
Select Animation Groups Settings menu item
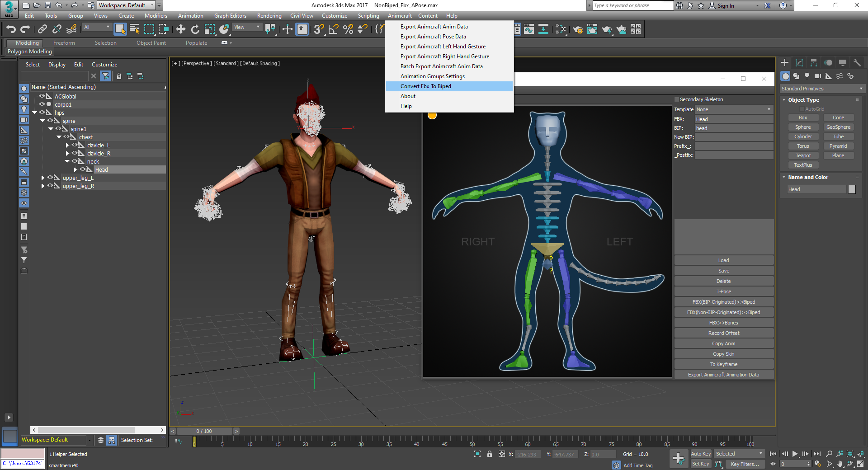[432, 76]
